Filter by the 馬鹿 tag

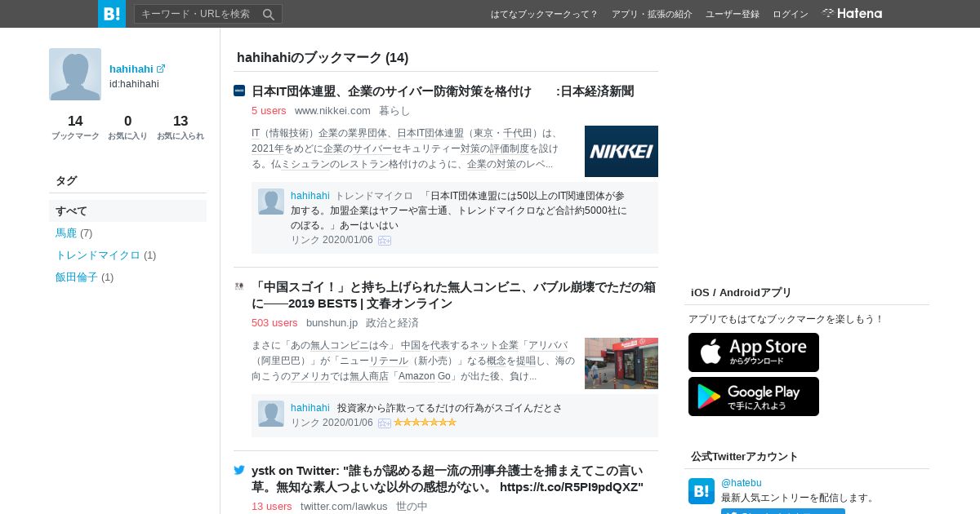pos(66,233)
